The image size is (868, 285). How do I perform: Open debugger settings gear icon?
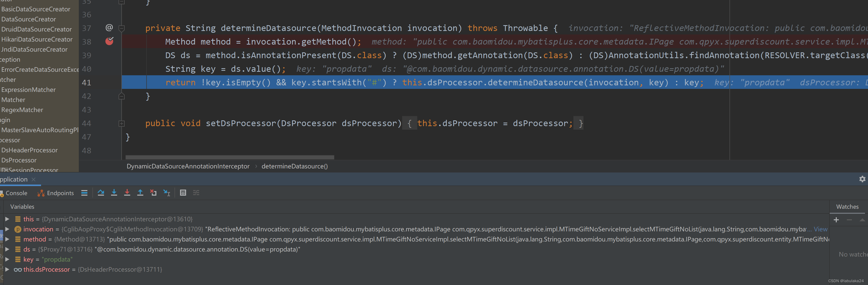point(862,179)
